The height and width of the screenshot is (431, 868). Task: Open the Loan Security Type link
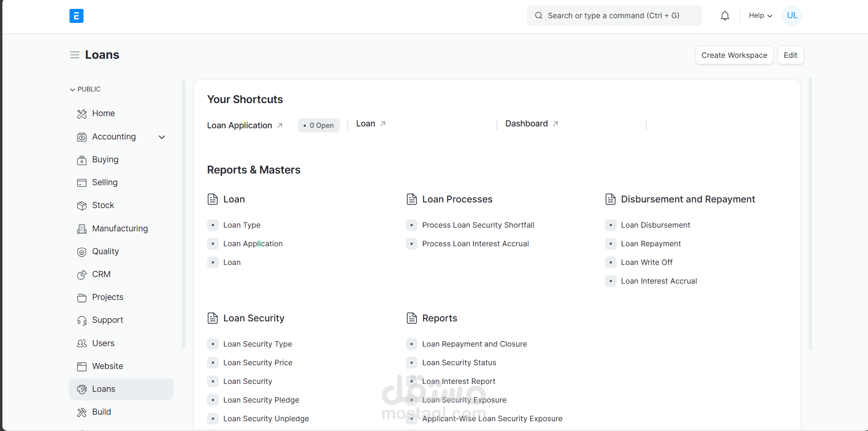click(257, 344)
